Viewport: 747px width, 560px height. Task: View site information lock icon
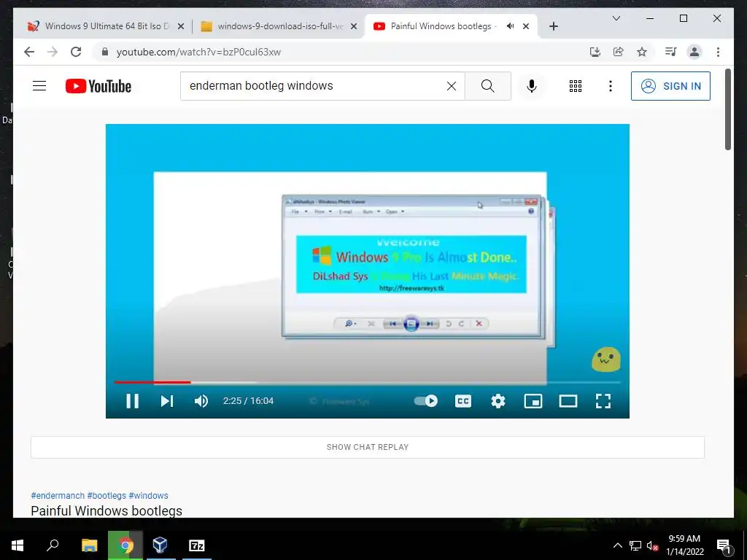pyautogui.click(x=105, y=52)
